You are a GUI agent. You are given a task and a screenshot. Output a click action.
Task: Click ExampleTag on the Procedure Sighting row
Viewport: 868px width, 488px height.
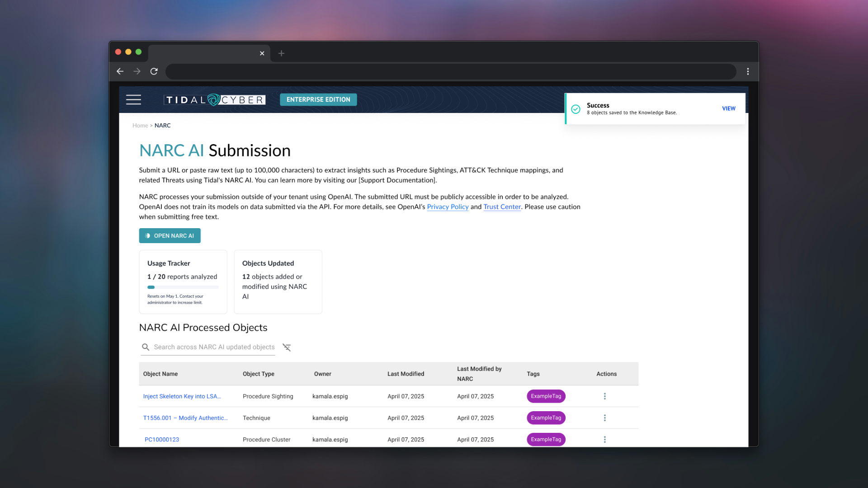(x=546, y=396)
